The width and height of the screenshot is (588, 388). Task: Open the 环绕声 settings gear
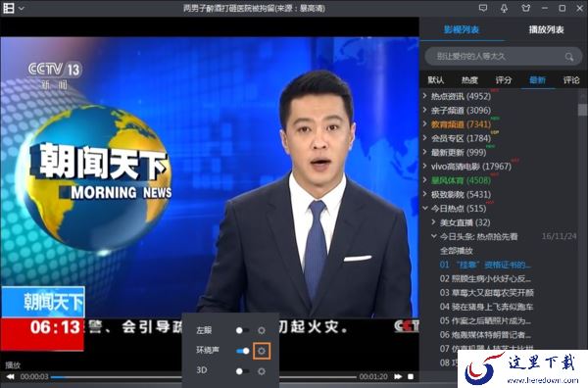pos(262,351)
